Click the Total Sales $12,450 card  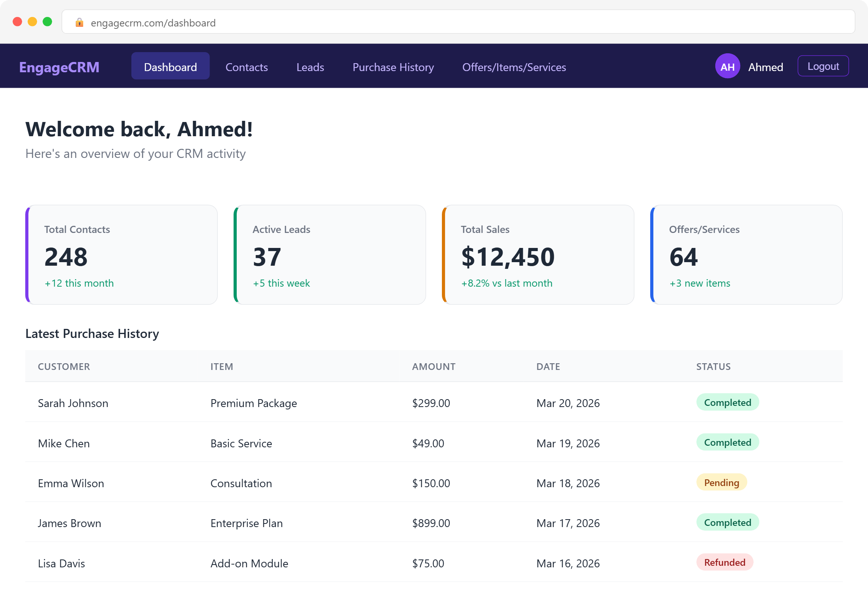(538, 255)
